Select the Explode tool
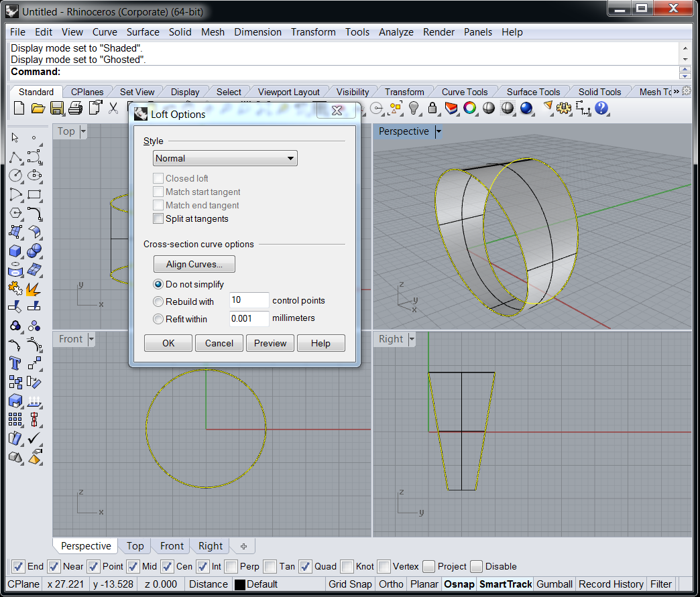Image resolution: width=700 pixels, height=597 pixels. click(34, 289)
